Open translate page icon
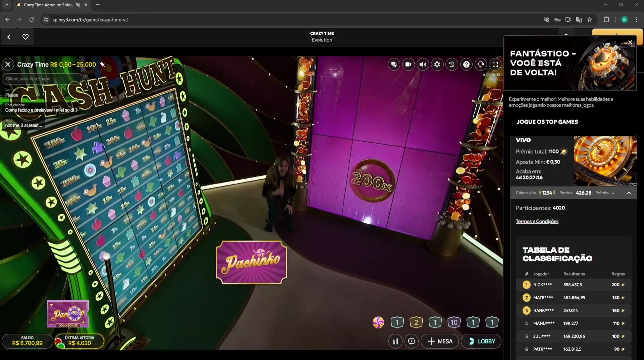Viewport: 644px width, 360px height. tap(579, 19)
